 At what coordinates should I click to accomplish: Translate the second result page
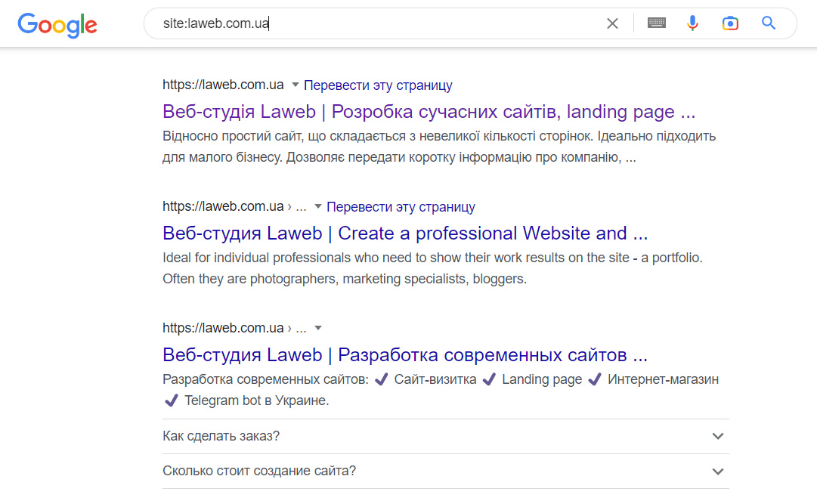[401, 207]
